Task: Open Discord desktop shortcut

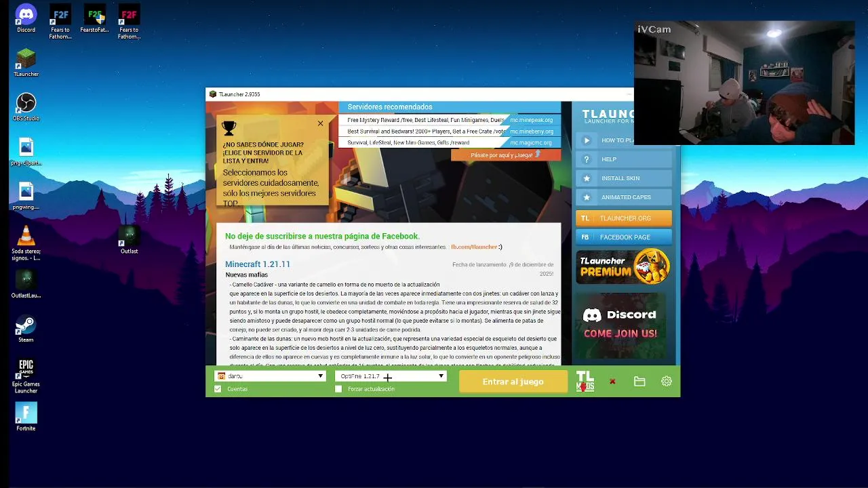Action: (x=26, y=19)
